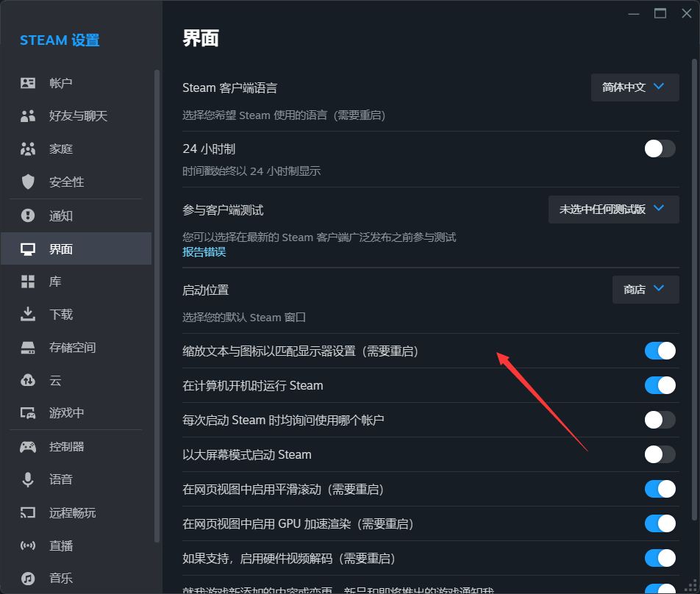Select 游戏中 settings category

point(76,413)
